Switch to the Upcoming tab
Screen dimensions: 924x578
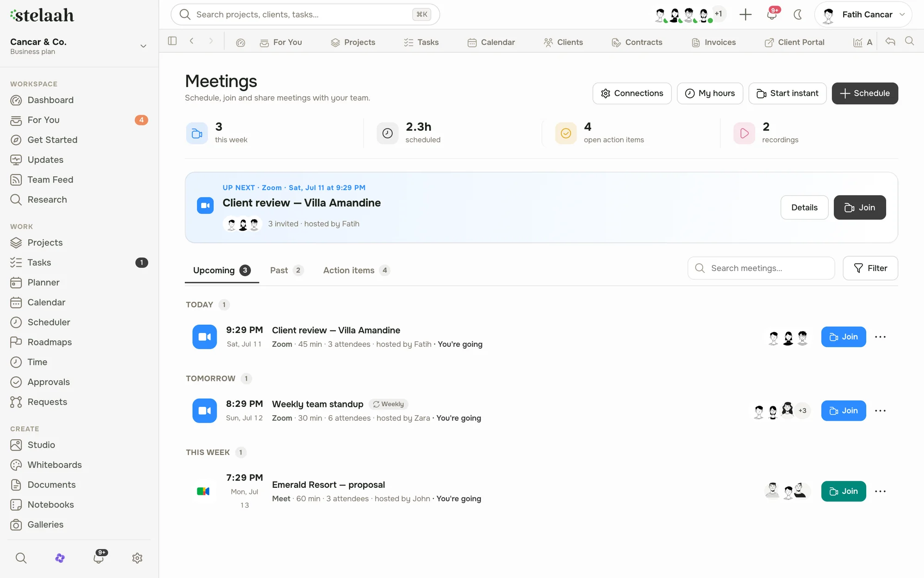(x=222, y=270)
